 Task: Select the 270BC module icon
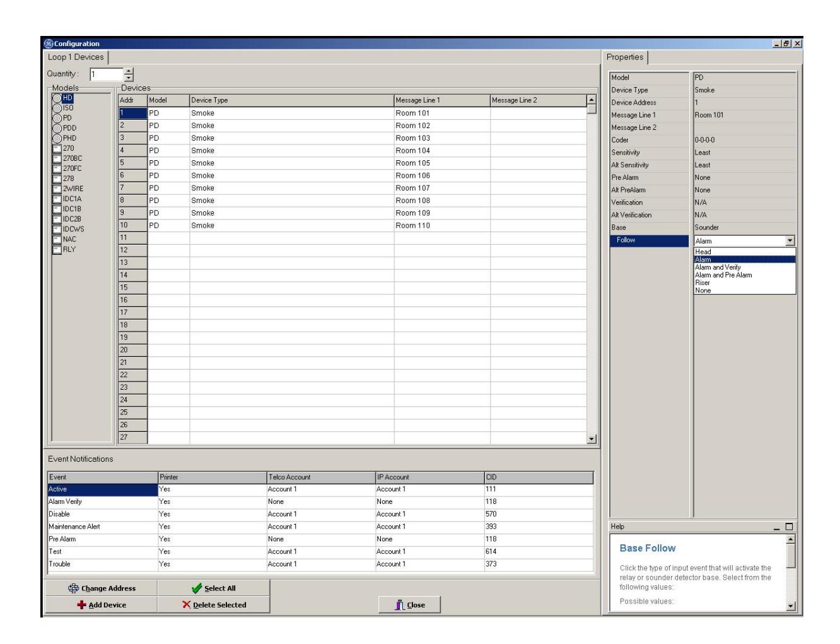click(x=57, y=158)
